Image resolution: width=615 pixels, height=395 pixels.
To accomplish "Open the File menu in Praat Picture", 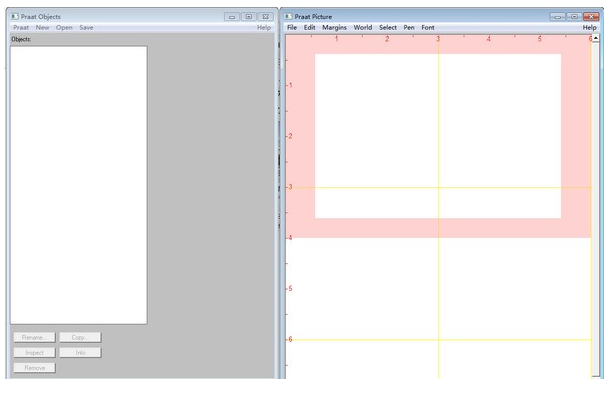I will (x=292, y=27).
